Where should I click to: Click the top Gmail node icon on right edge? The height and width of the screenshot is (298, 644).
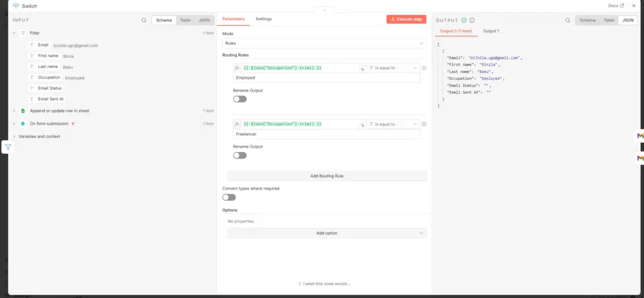click(x=640, y=136)
